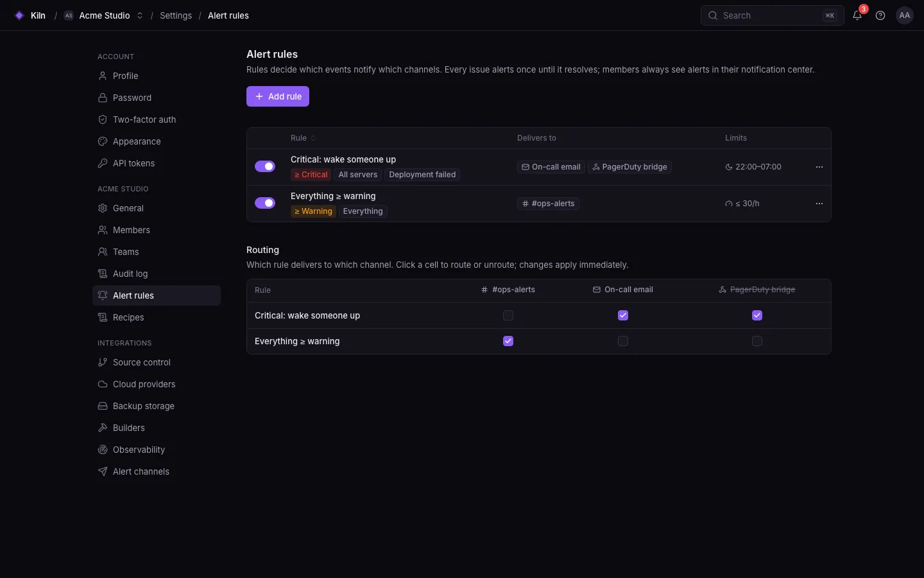Open more options for Everything ≥ warning rule
Screen dimensions: 924x578
click(x=819, y=204)
